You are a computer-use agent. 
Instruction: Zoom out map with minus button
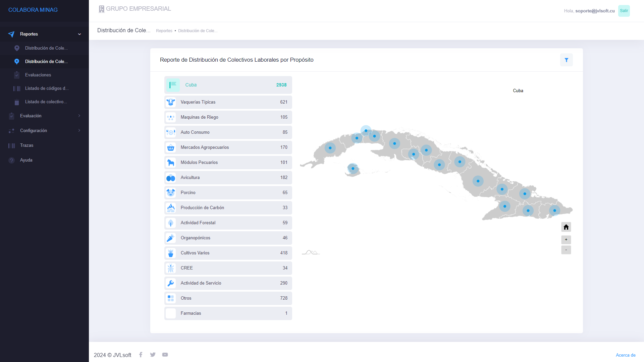(566, 250)
